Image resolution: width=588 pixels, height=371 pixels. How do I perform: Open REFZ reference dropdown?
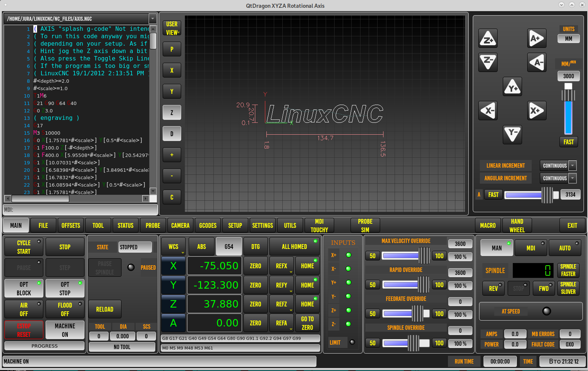[282, 304]
